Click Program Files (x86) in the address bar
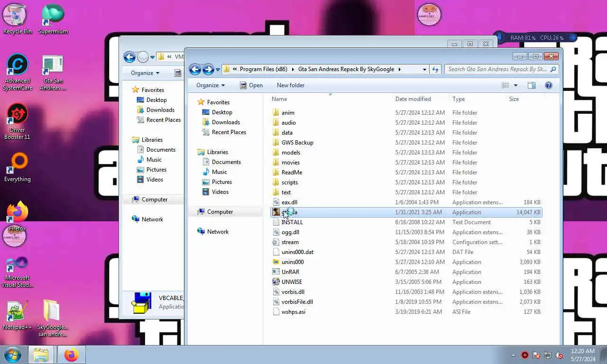Screen dimensions: 607x364 pyautogui.click(x=263, y=69)
